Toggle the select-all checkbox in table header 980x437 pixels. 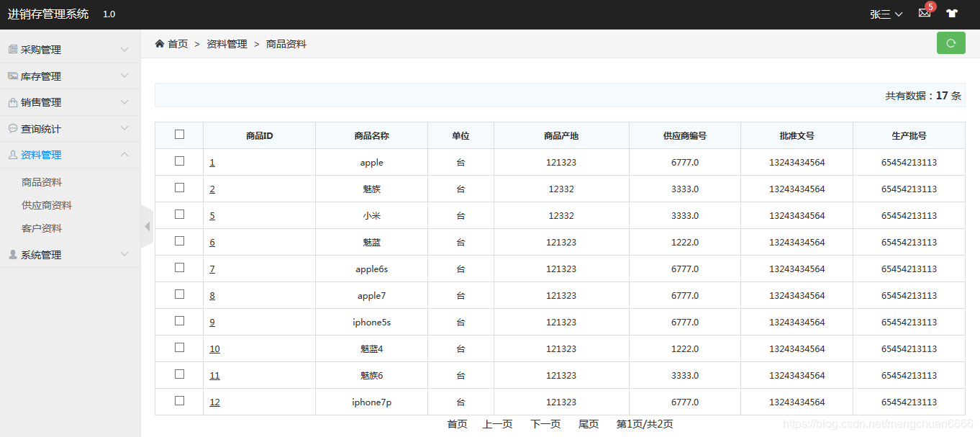click(179, 135)
